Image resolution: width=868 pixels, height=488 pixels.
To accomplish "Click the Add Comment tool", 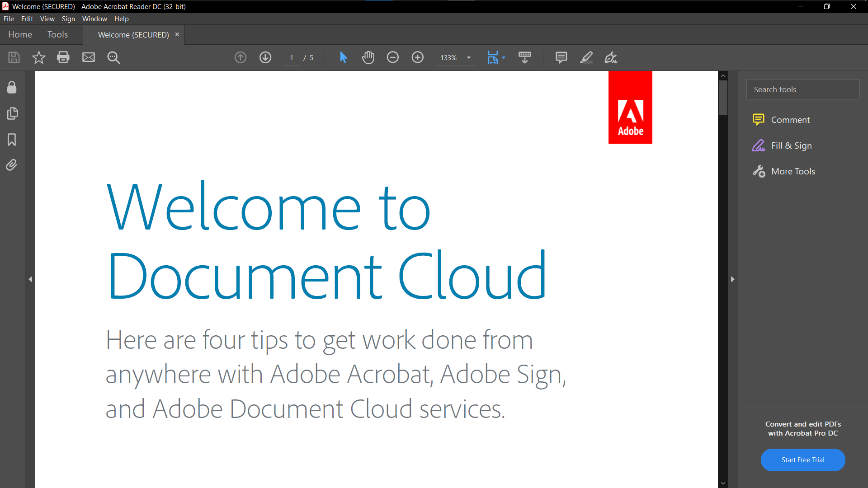I will coord(561,57).
